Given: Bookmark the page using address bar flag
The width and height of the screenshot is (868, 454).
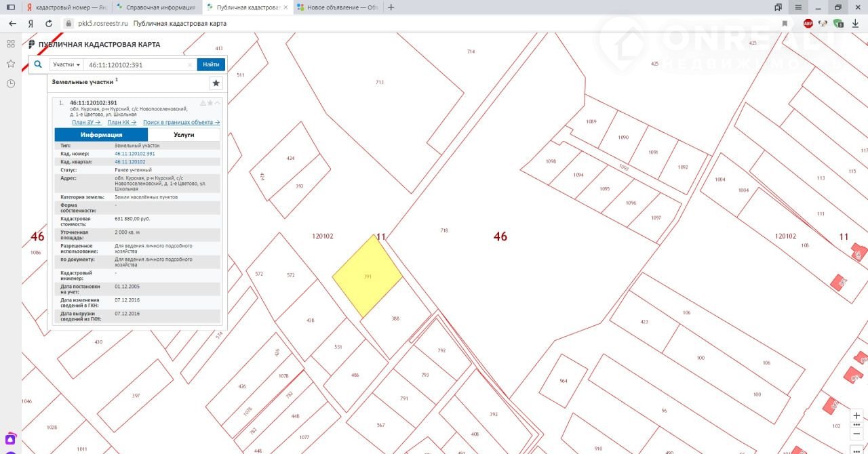Looking at the screenshot, I should [785, 23].
